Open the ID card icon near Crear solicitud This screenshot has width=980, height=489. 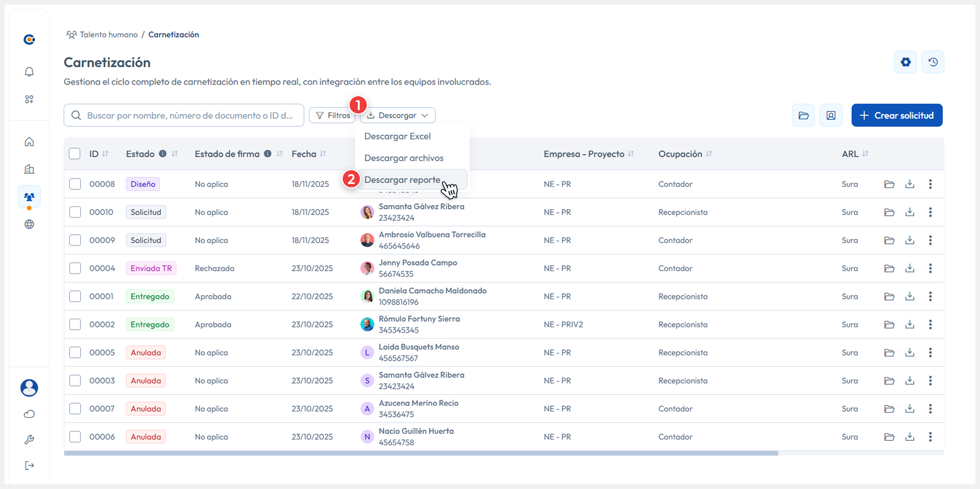click(831, 115)
